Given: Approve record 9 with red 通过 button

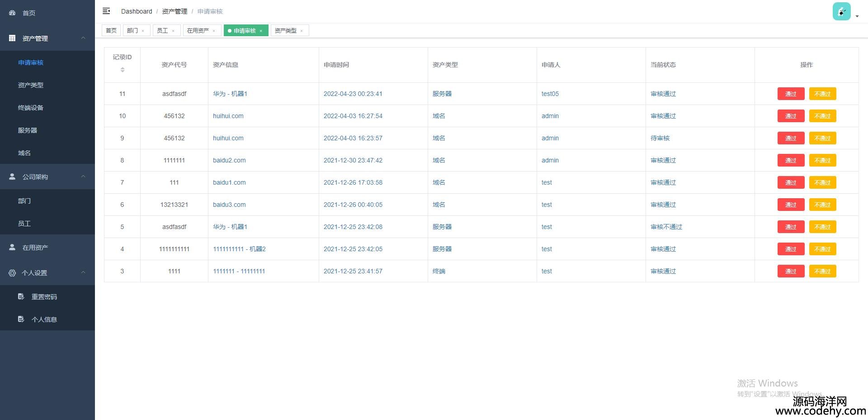Looking at the screenshot, I should click(x=791, y=138).
